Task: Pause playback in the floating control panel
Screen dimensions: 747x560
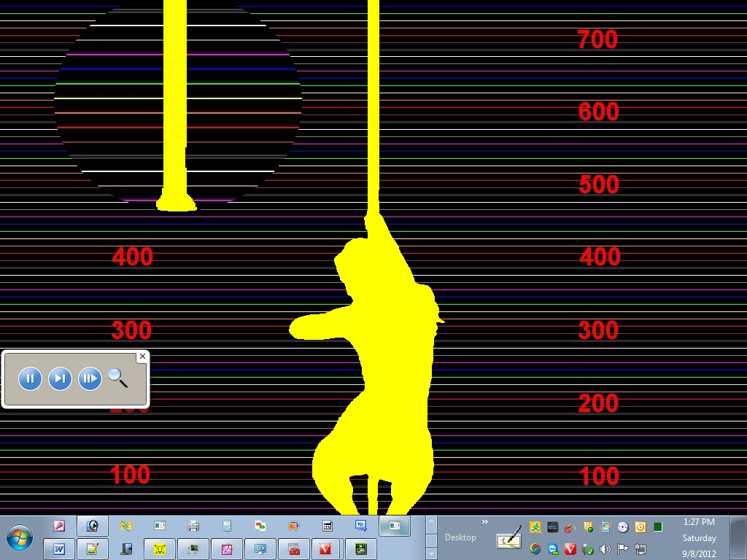Action: tap(30, 378)
